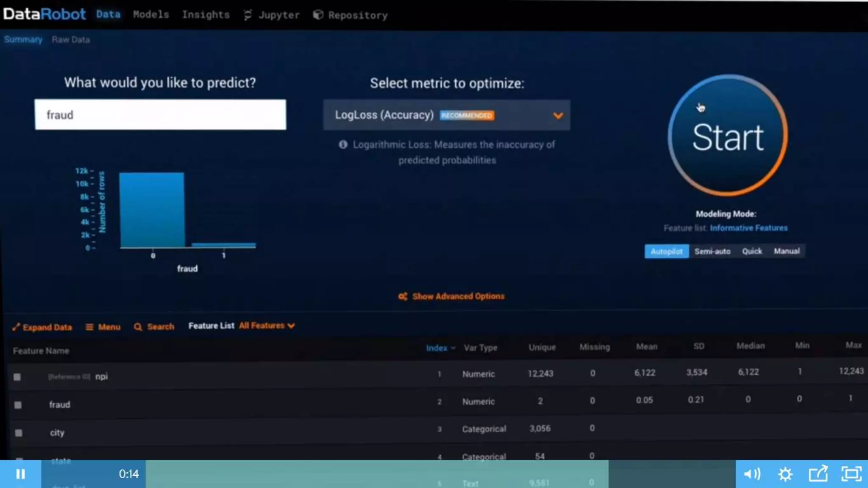Click the Jupyter icon in navbar
The image size is (868, 488).
tap(248, 15)
